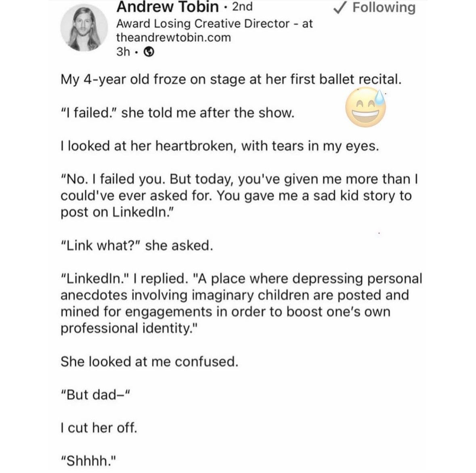476x473 pixels.
Task: Click the heartbroken with tears sentence
Action: (x=220, y=147)
